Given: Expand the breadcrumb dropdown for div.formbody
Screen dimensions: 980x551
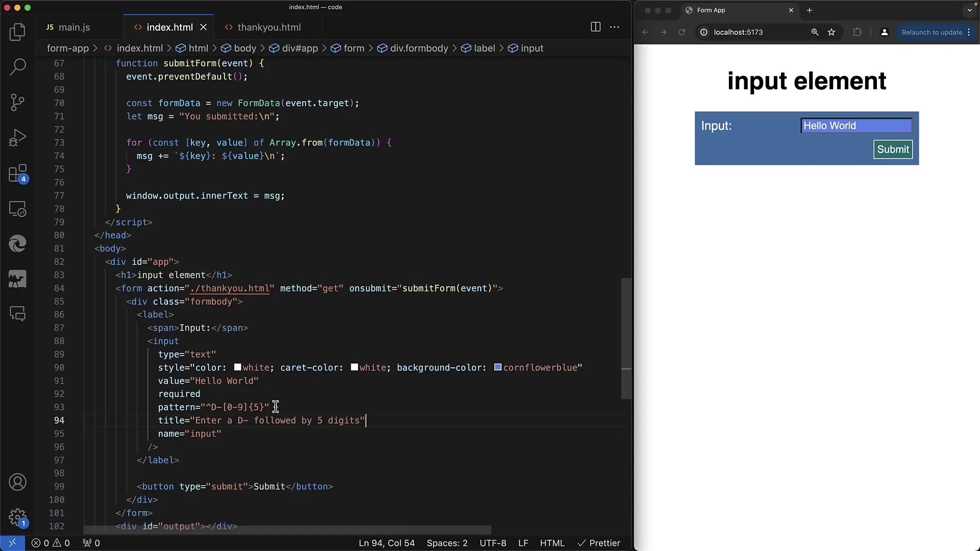Looking at the screenshot, I should click(419, 48).
